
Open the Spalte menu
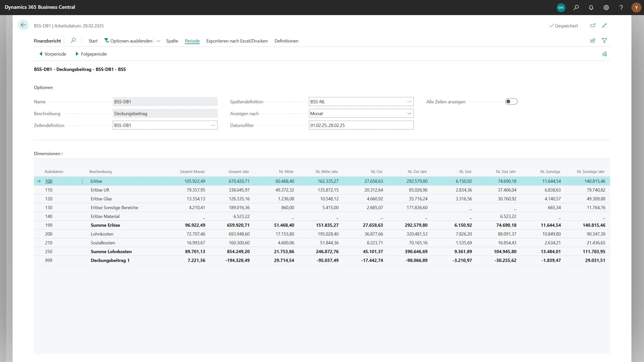point(172,41)
